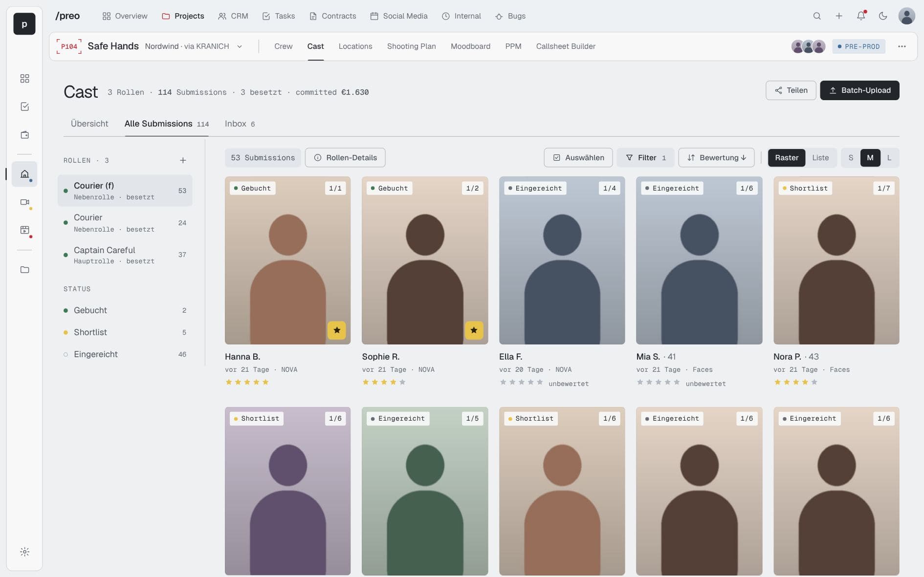Open the search icon in top bar

pos(817,16)
